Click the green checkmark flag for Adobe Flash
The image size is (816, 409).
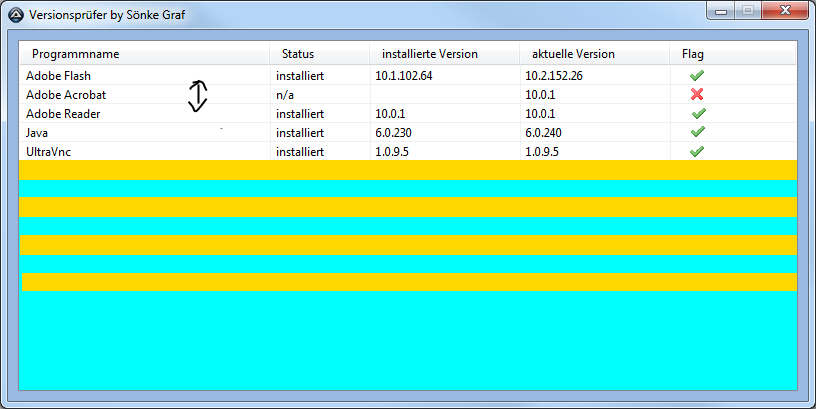pos(697,75)
